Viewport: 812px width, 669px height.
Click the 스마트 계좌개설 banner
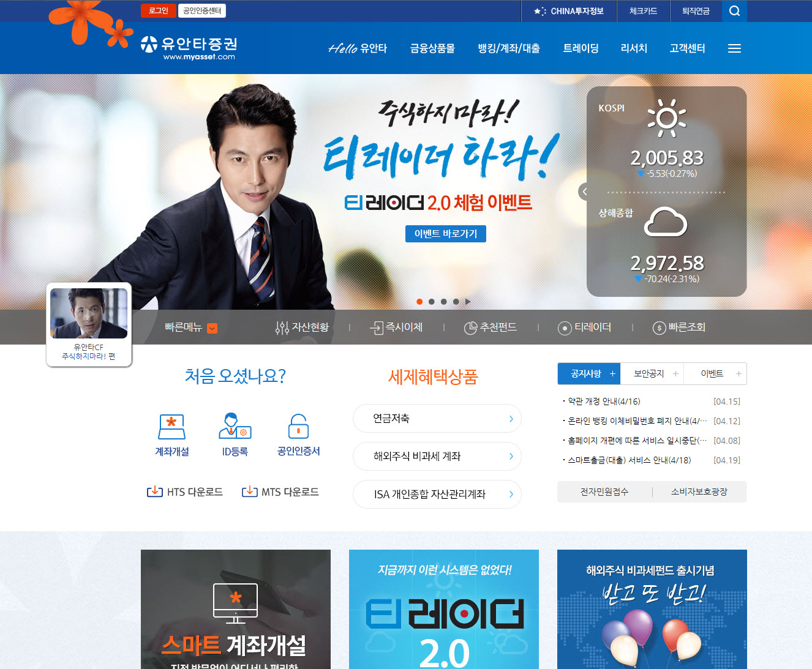(x=236, y=610)
